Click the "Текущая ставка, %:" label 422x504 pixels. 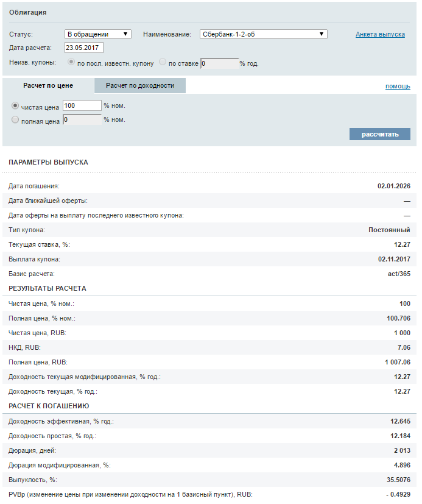pos(39,244)
